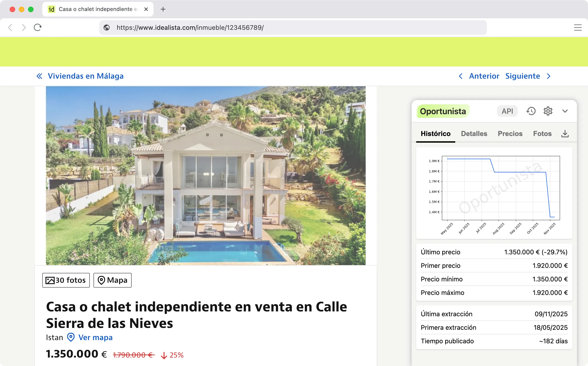Reload the current page
588x366 pixels.
point(37,27)
